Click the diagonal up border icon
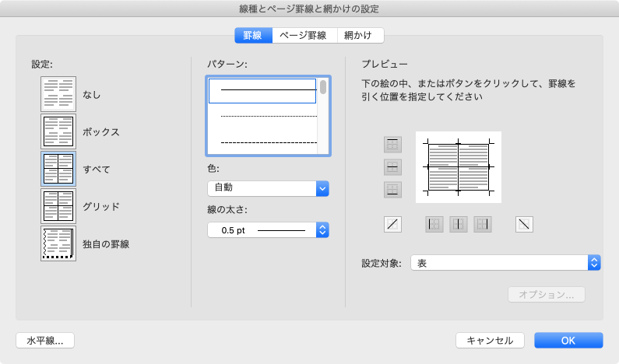This screenshot has height=364, width=619. point(392,225)
